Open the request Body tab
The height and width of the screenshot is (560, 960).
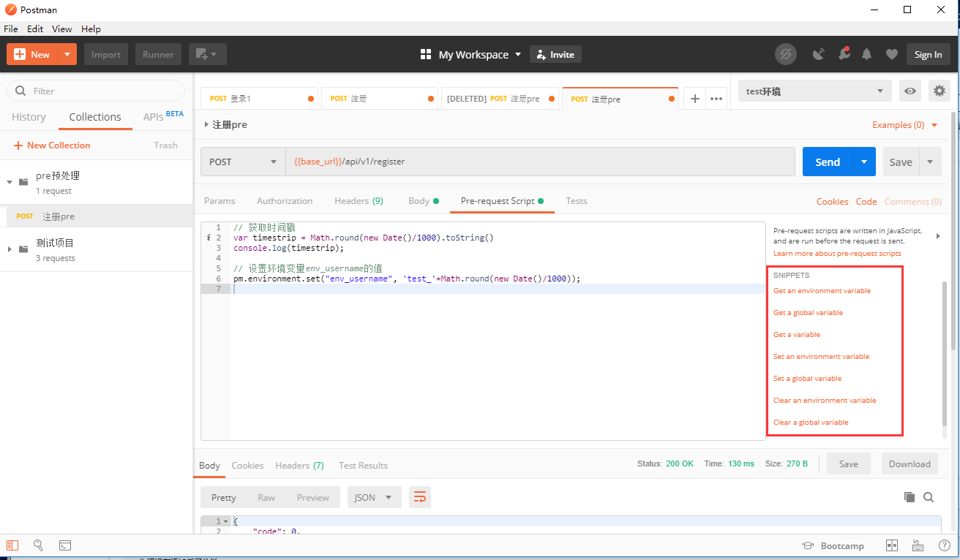pos(423,200)
